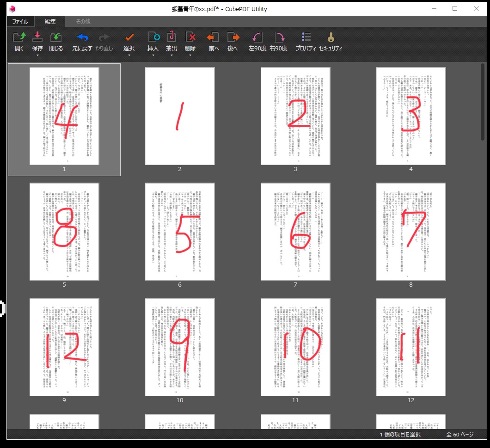Click the Extract (抽出) icon
The image size is (490, 448).
click(x=171, y=37)
